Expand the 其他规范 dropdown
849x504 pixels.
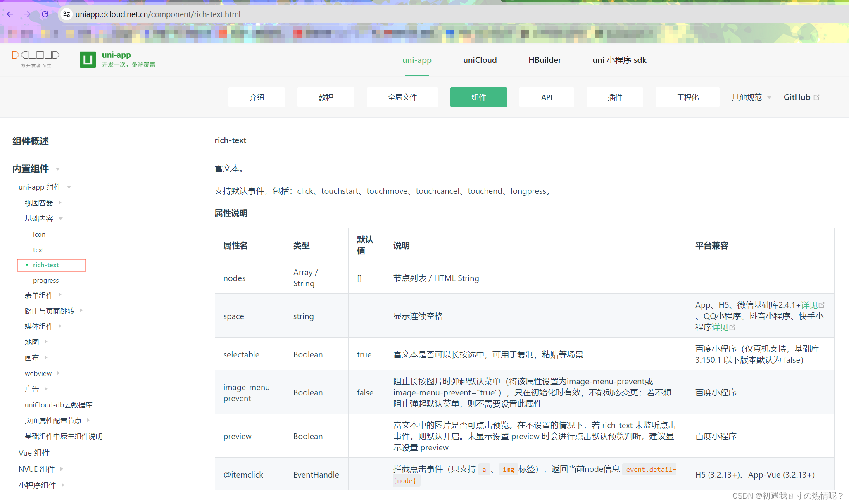coord(751,97)
